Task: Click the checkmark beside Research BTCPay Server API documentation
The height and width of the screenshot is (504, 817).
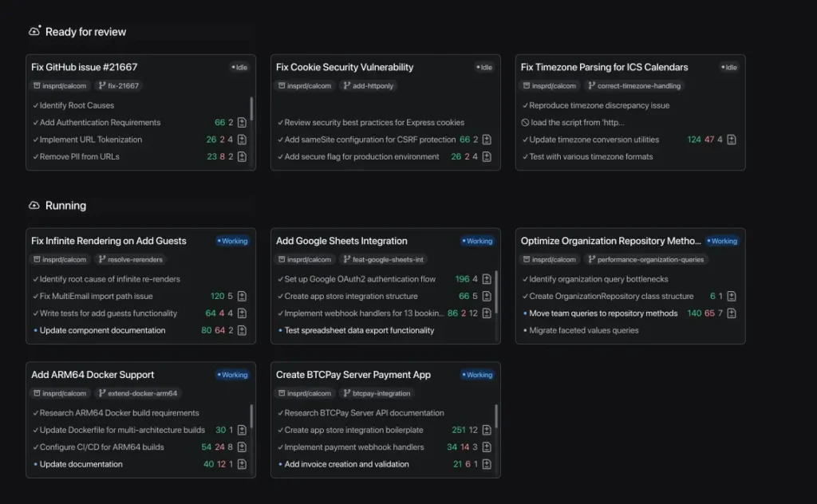Action: pyautogui.click(x=281, y=413)
